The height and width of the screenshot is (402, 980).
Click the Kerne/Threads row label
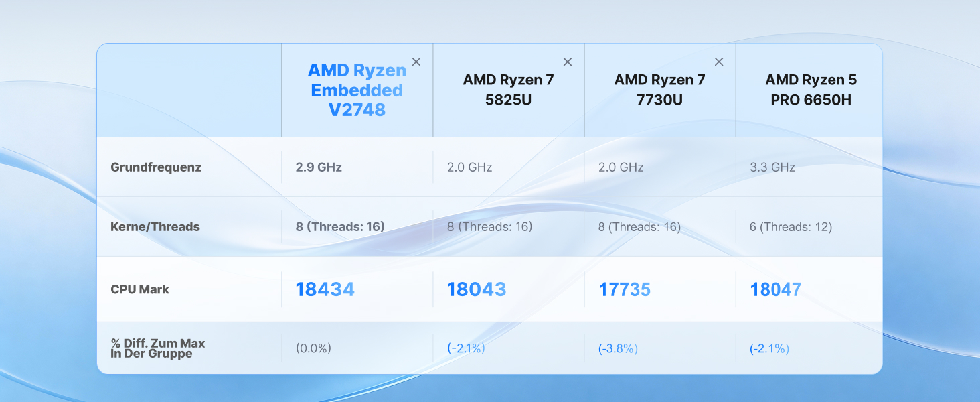click(155, 227)
